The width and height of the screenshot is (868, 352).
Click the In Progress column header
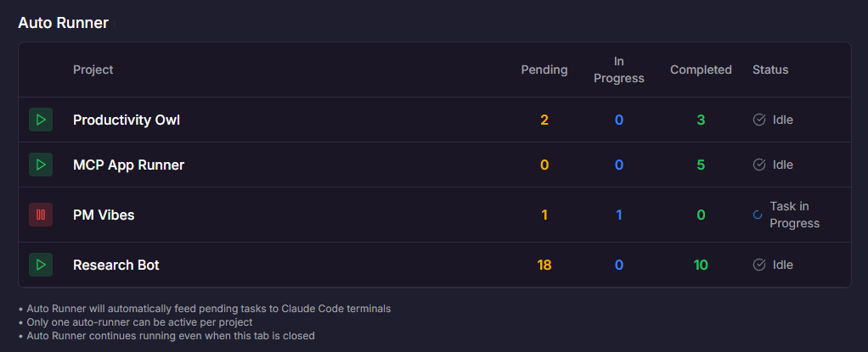[618, 70]
